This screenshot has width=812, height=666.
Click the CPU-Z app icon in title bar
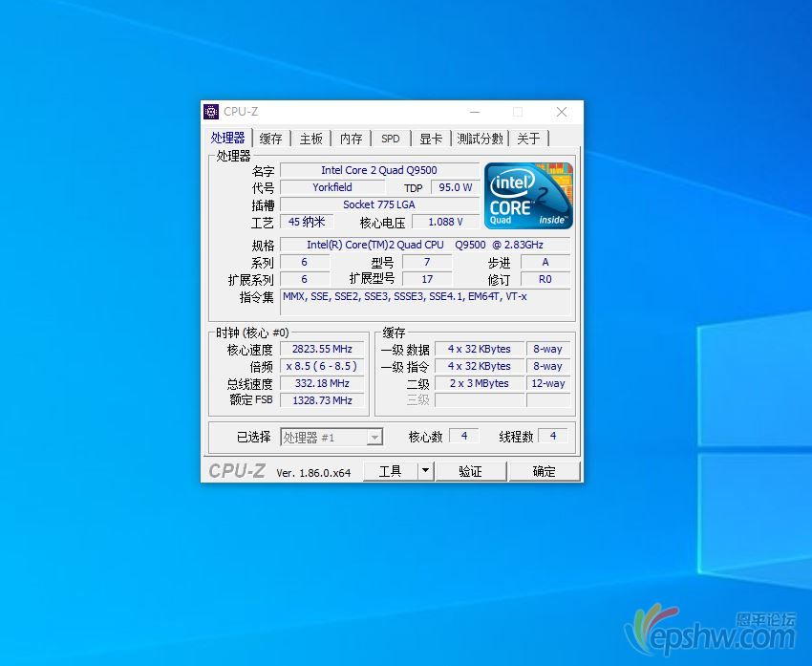tap(211, 112)
